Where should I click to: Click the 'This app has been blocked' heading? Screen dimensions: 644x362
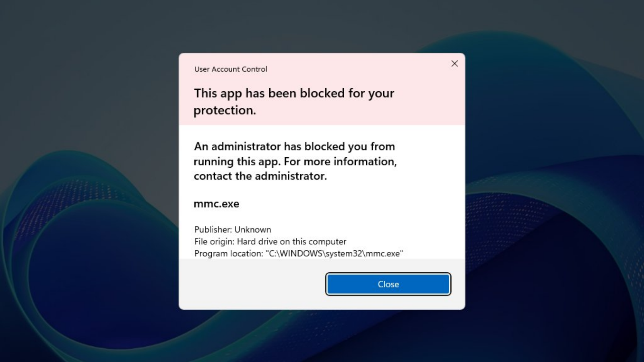pos(294,102)
